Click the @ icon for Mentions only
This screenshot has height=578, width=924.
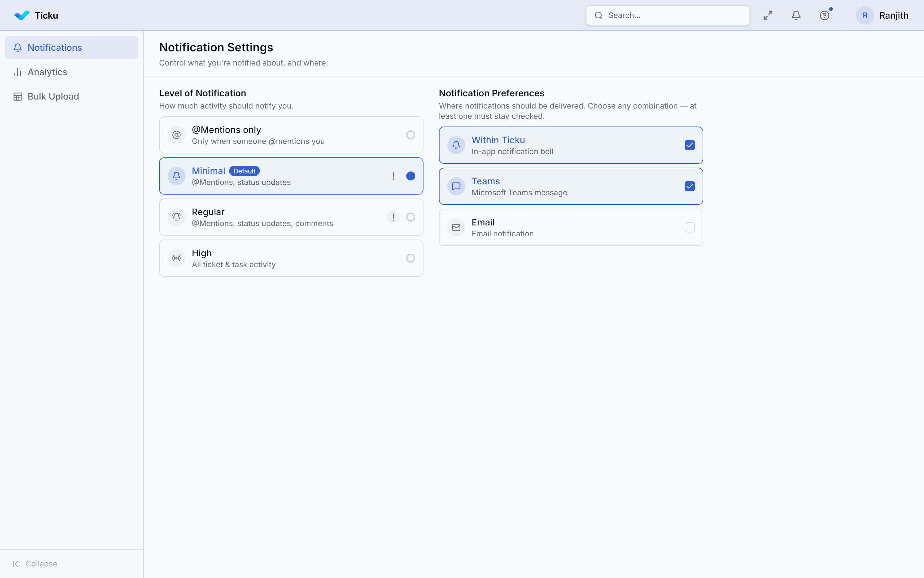[x=176, y=135]
